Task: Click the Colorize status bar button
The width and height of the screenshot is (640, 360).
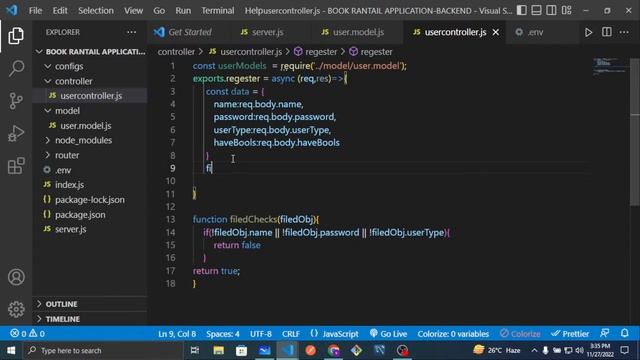Action: [520, 333]
